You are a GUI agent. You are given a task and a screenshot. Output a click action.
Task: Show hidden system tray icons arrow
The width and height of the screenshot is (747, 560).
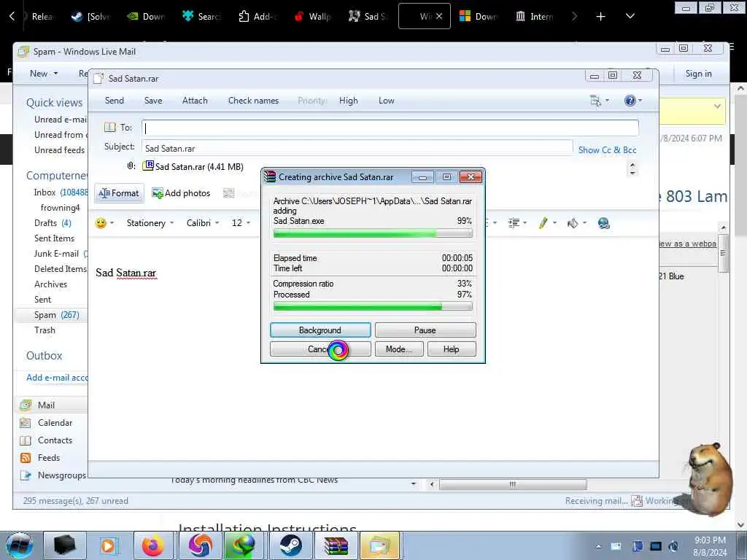(598, 546)
